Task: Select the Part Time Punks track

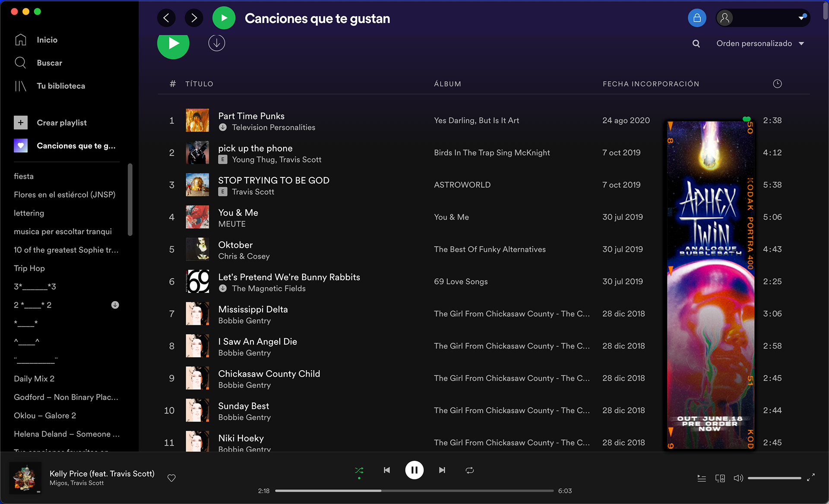Action: click(x=251, y=116)
